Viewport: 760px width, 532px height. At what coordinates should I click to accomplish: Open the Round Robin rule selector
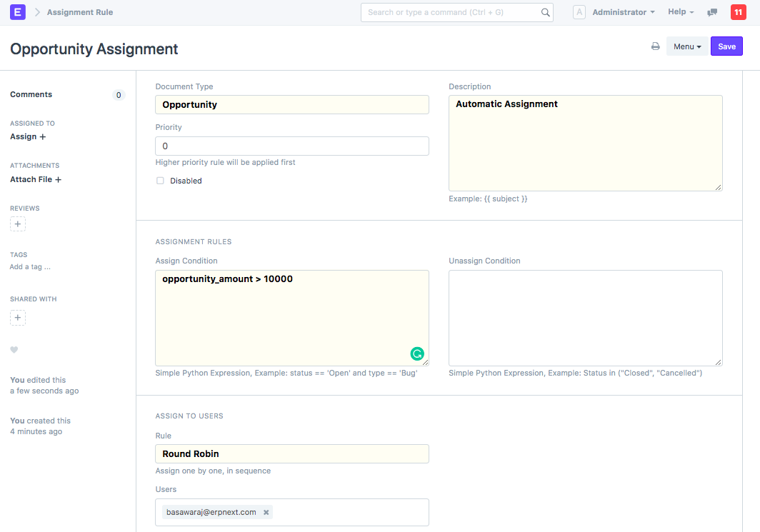(291, 453)
